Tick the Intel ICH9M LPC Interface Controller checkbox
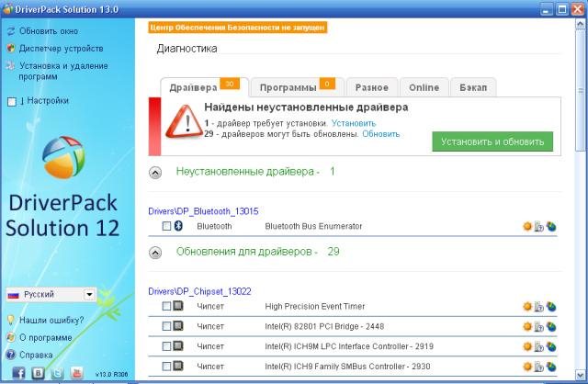This screenshot has height=384, width=588. [166, 346]
